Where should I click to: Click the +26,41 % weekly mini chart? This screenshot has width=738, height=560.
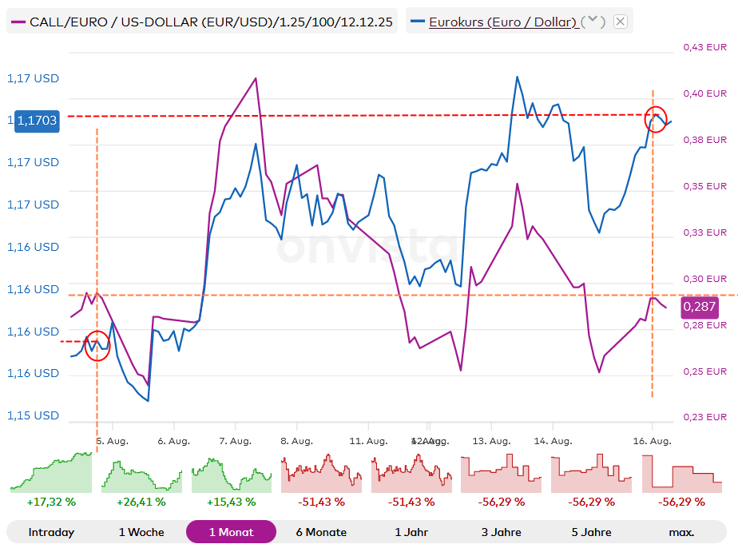141,475
